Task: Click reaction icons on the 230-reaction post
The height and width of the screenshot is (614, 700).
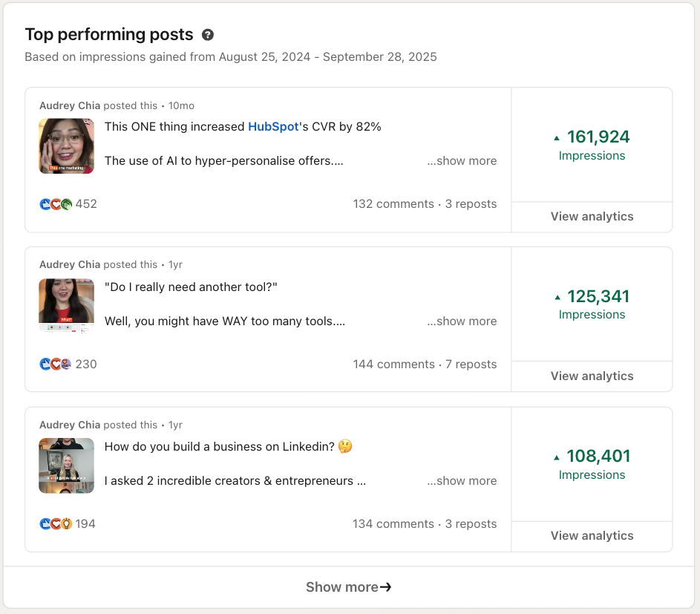Action: click(56, 365)
